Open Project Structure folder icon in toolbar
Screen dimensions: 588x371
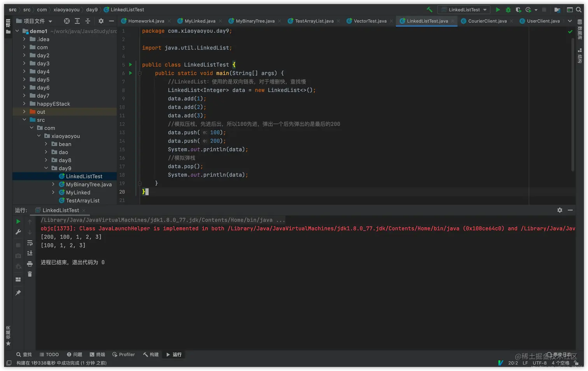(x=557, y=10)
